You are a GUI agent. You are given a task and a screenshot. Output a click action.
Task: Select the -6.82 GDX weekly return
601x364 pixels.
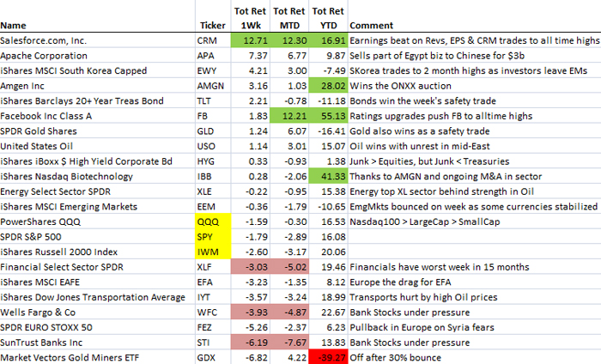pos(251,357)
